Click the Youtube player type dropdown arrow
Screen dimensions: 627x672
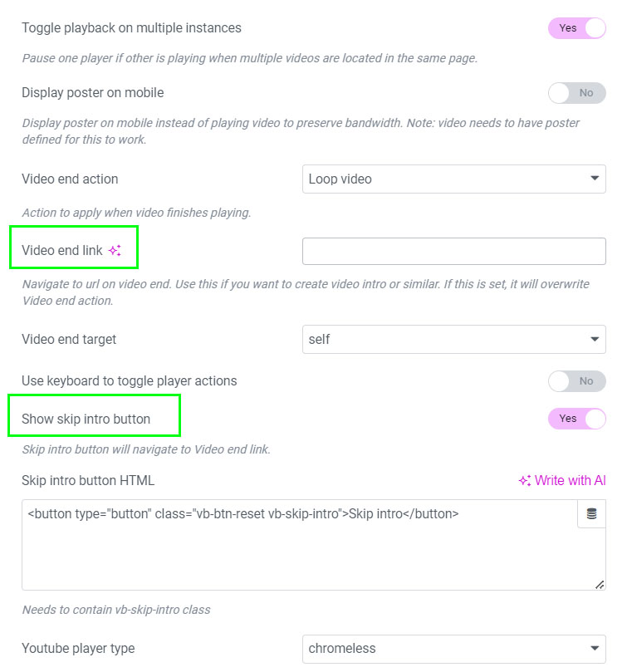click(x=595, y=648)
